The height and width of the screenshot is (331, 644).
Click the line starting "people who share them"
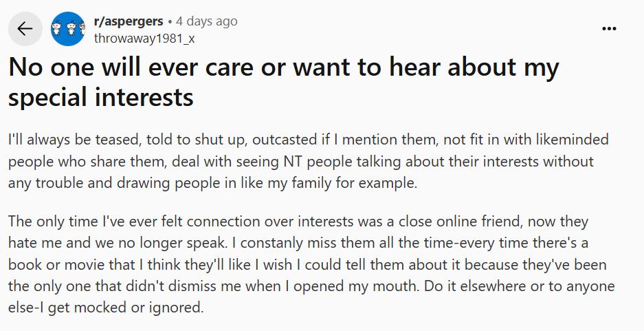pos(301,162)
